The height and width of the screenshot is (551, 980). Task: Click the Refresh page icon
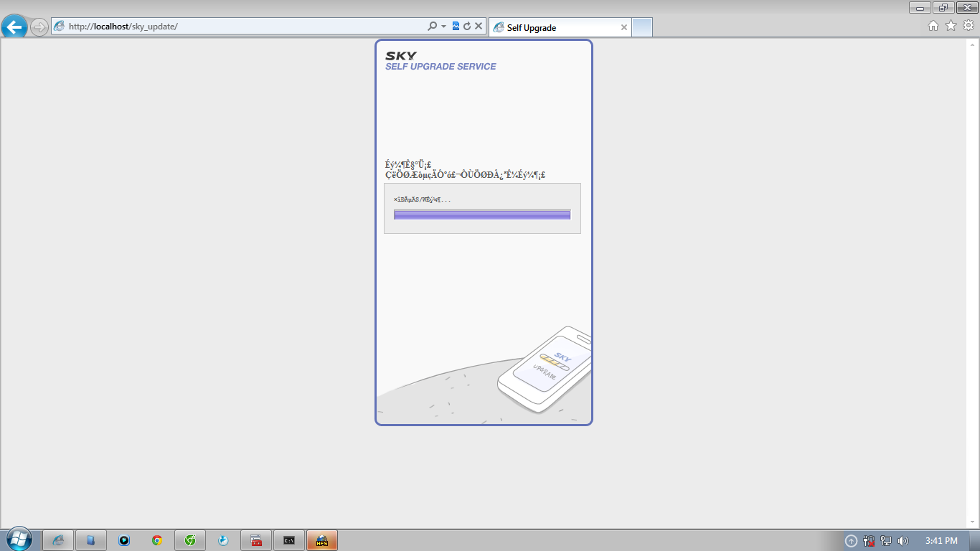pyautogui.click(x=467, y=27)
